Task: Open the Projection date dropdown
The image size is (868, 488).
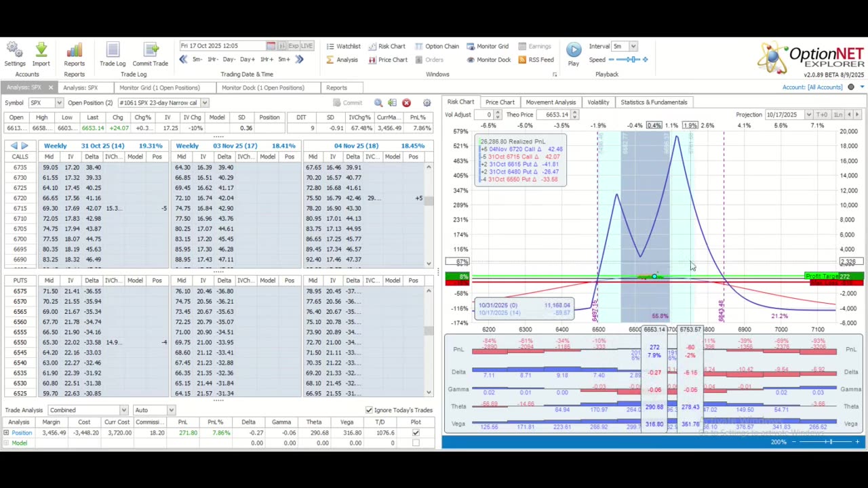Action: coord(808,115)
